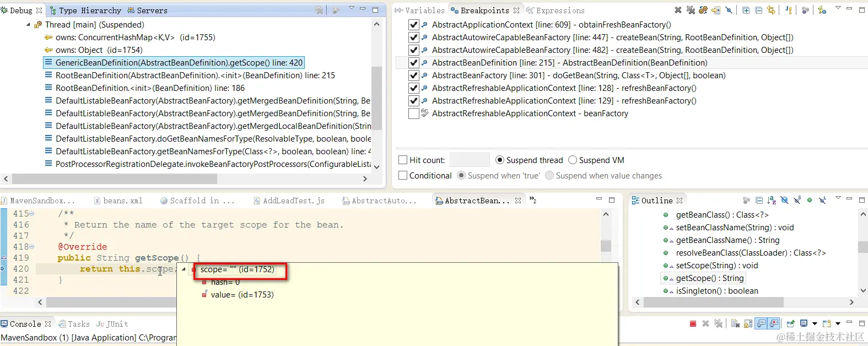
Task: Switch to Expressions tab
Action: point(555,10)
